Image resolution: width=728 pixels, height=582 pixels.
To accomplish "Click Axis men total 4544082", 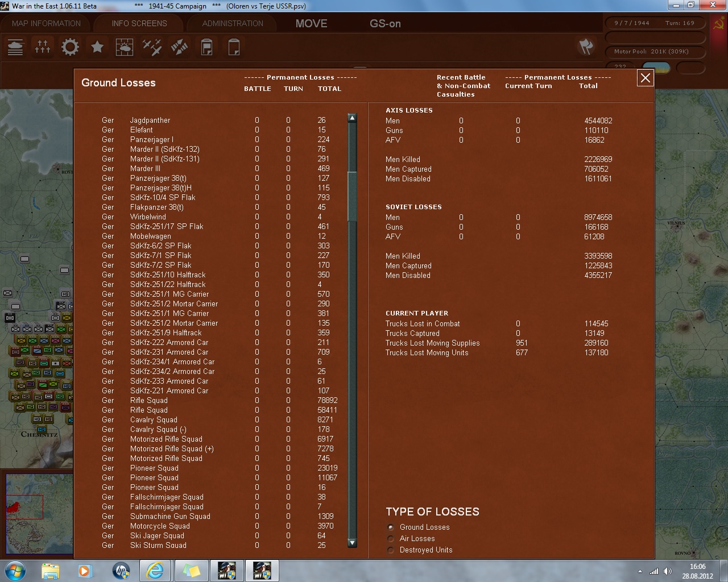I will coord(598,120).
